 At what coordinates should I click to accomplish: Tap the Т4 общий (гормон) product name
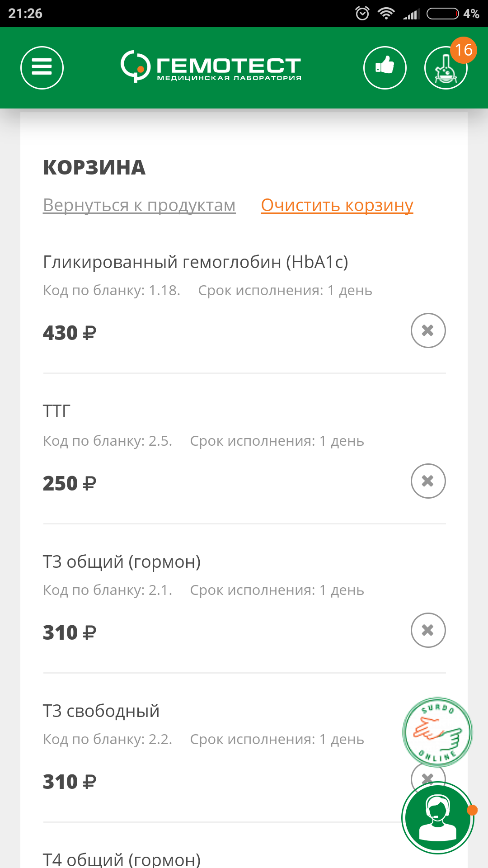click(x=122, y=859)
